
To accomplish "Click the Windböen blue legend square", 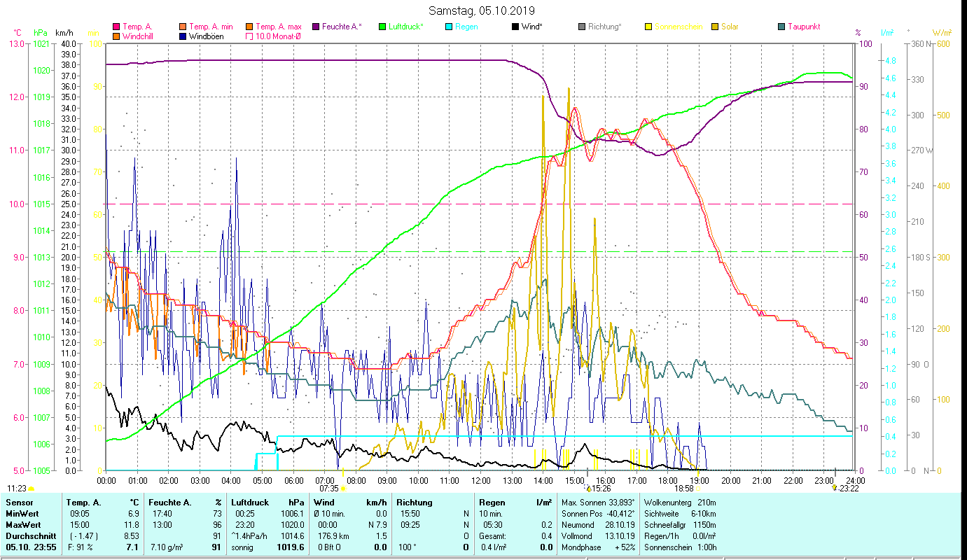I will (x=183, y=36).
